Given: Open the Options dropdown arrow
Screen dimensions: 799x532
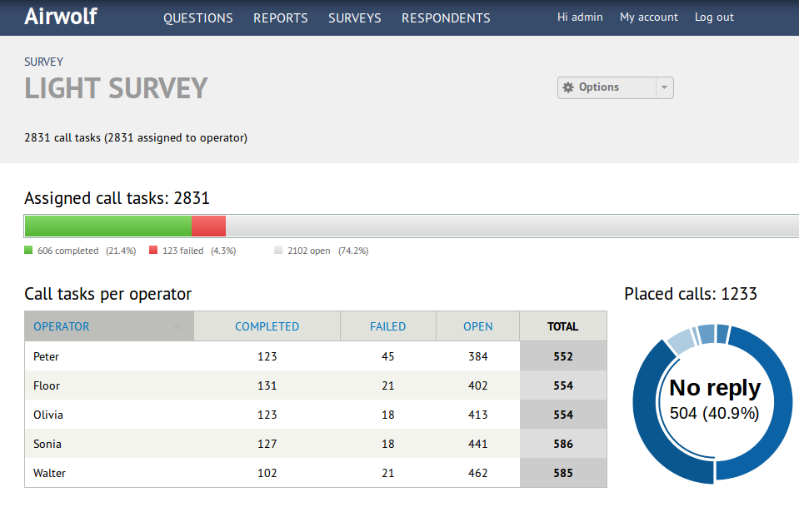Looking at the screenshot, I should point(665,87).
